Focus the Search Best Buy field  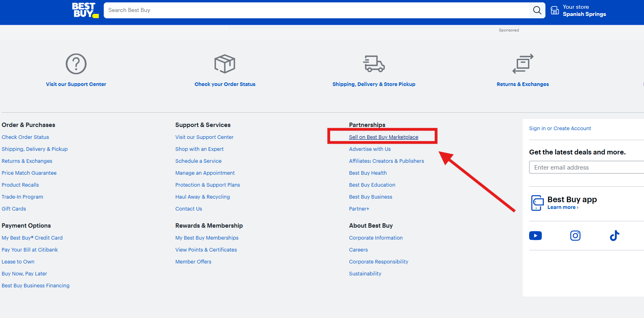(x=316, y=10)
